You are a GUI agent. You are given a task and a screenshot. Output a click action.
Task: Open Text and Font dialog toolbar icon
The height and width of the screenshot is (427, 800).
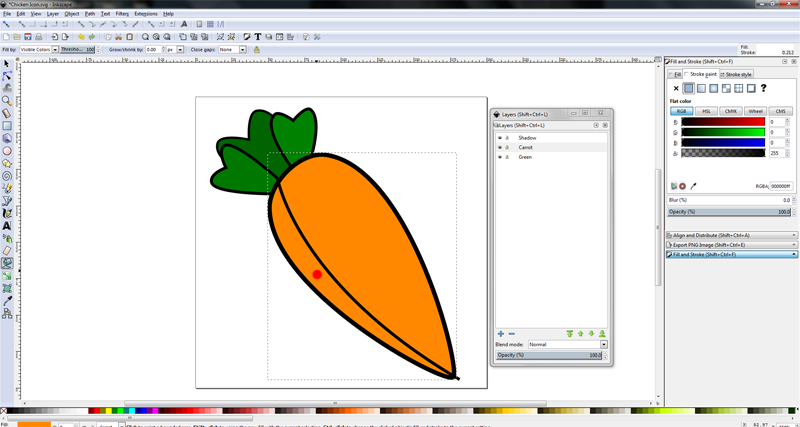[258, 37]
